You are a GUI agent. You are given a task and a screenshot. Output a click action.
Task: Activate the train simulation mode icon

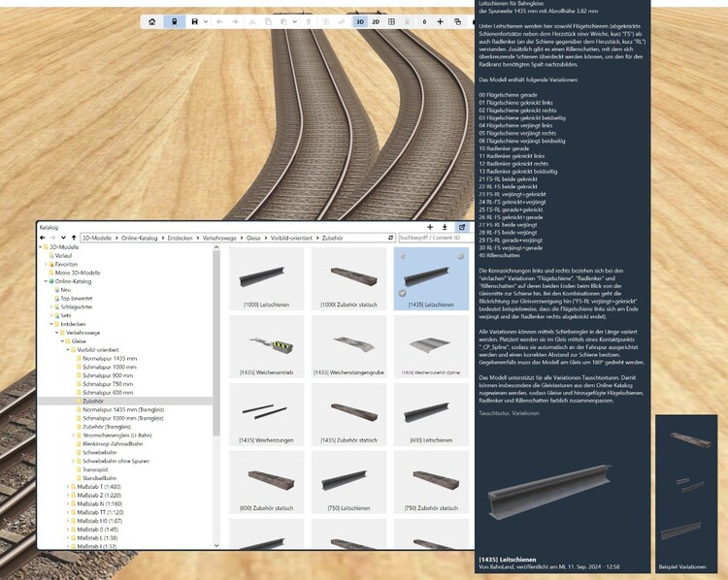[175, 20]
